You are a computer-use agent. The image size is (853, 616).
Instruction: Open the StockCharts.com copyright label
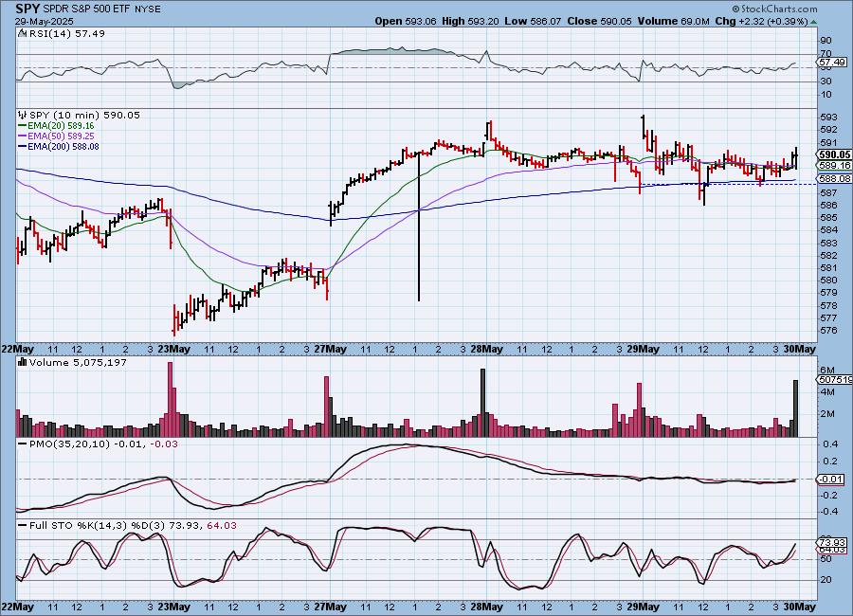(x=774, y=9)
